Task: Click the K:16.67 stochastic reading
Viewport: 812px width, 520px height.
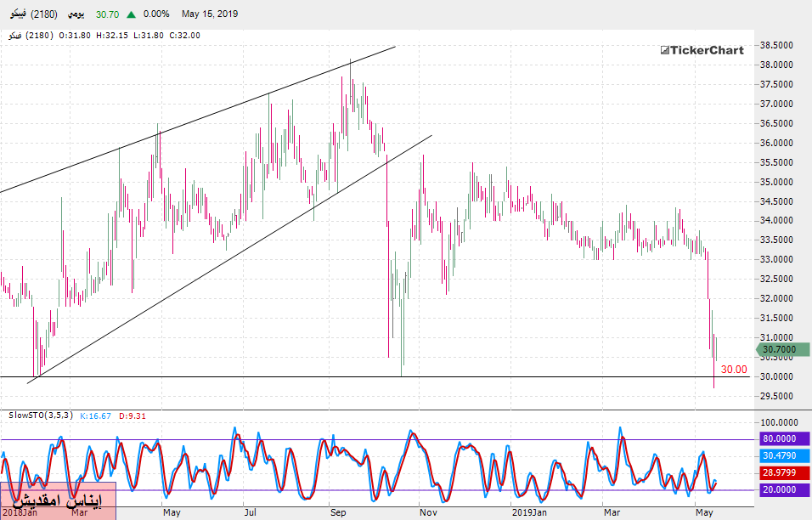Action: pyautogui.click(x=97, y=415)
